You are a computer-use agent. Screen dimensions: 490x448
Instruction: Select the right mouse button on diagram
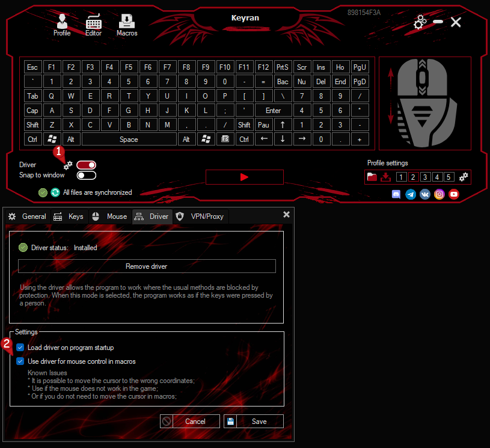pos(437,77)
